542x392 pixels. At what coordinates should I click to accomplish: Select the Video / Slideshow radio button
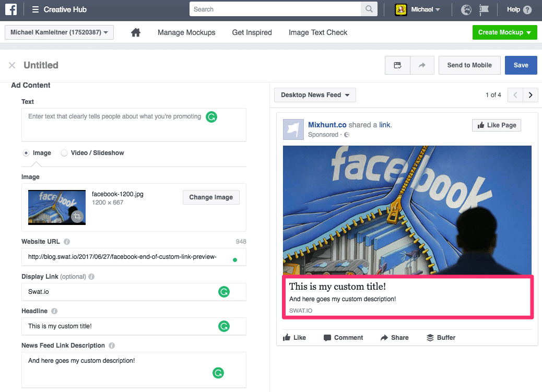coord(64,153)
